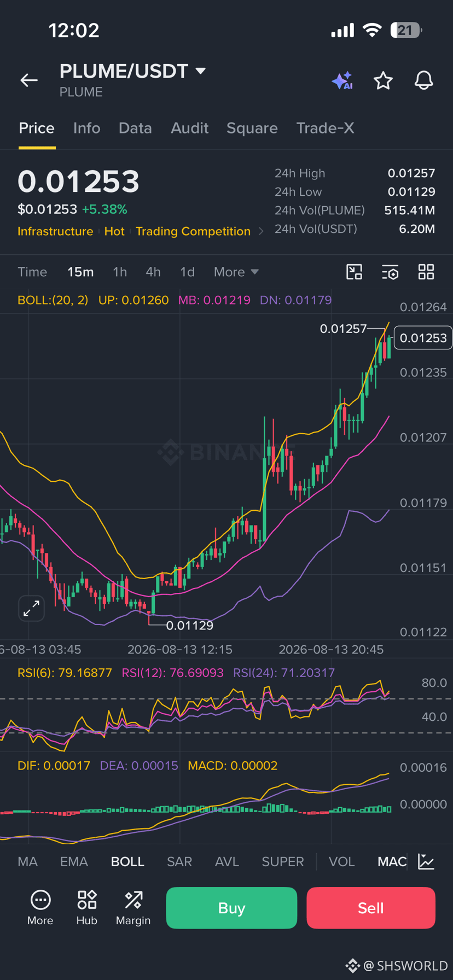Tap the DIF: 0.00017 value
Image resolution: width=453 pixels, height=980 pixels.
pyautogui.click(x=54, y=766)
